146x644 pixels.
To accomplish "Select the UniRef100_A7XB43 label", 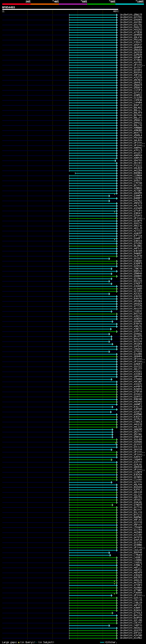I will (131, 60).
